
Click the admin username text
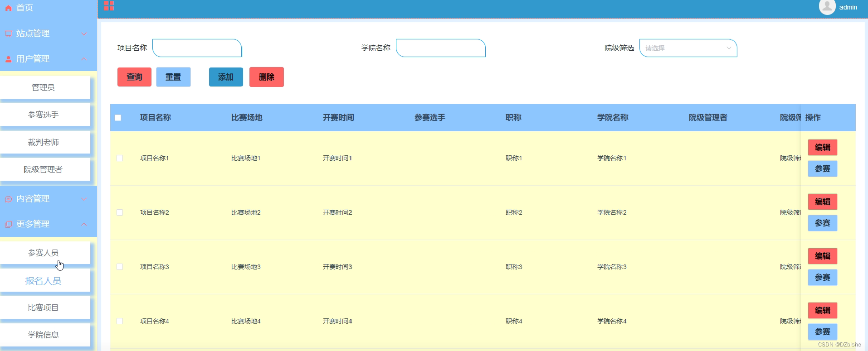(848, 7)
